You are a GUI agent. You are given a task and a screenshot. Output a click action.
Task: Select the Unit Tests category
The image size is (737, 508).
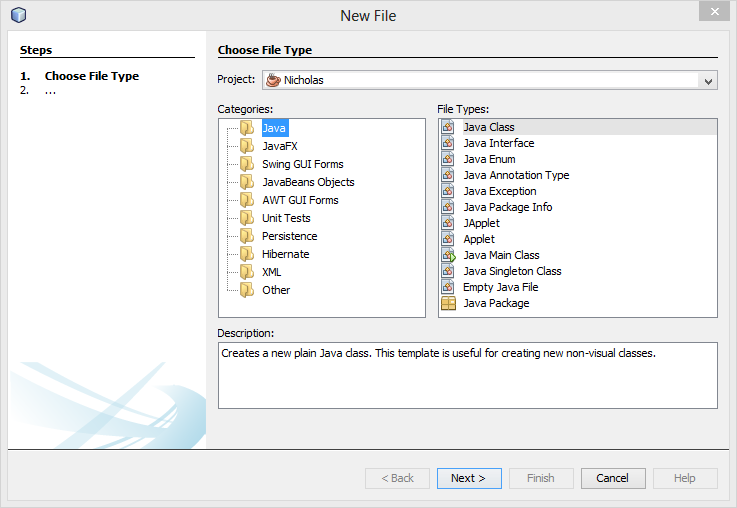tap(286, 218)
